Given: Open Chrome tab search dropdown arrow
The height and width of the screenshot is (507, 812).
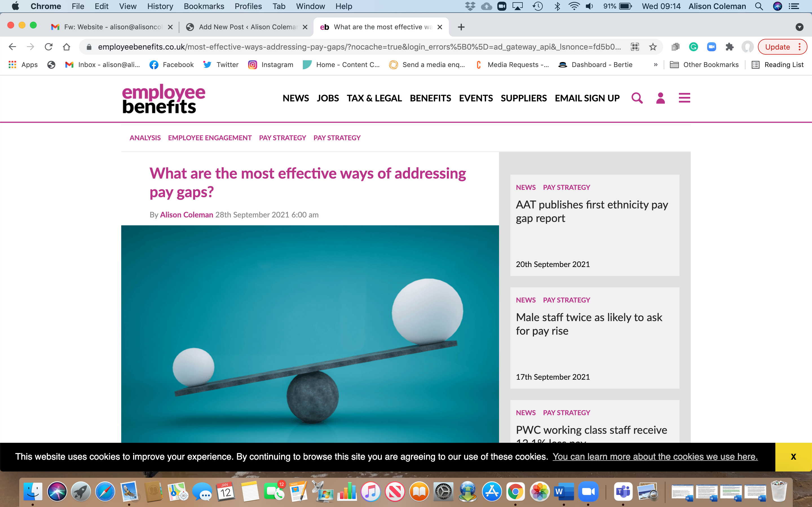Looking at the screenshot, I should tap(799, 27).
